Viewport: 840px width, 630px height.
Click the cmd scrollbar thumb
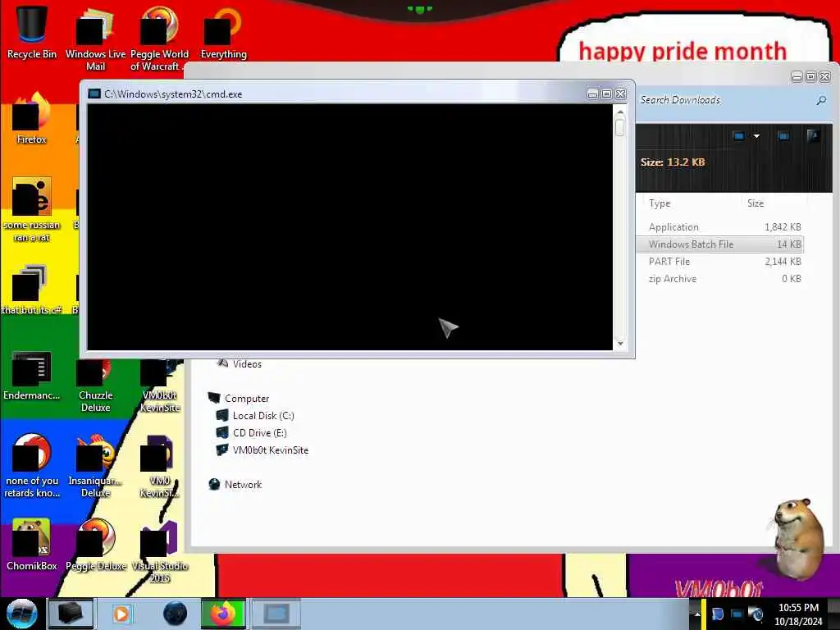(x=620, y=127)
